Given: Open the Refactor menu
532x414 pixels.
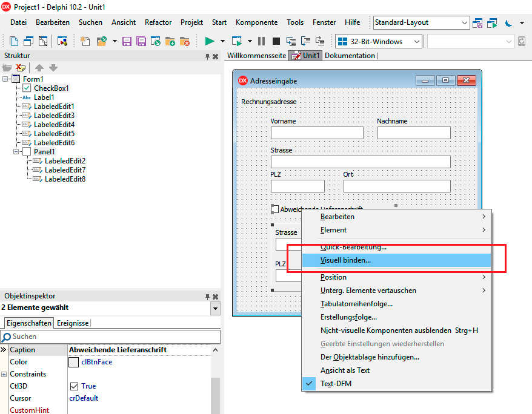Looking at the screenshot, I should click(x=158, y=22).
